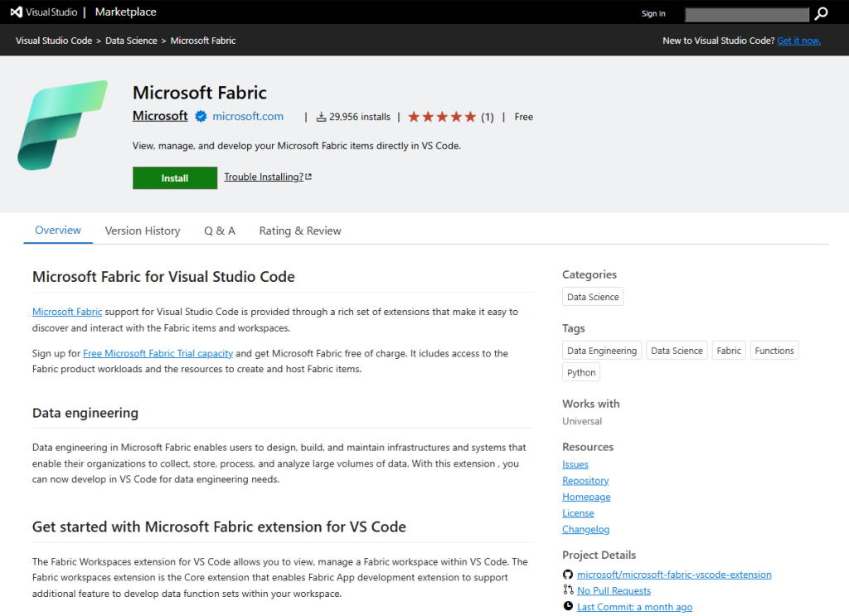Click the clock icon next to Last Commit
The height and width of the screenshot is (616, 849).
pyautogui.click(x=568, y=606)
